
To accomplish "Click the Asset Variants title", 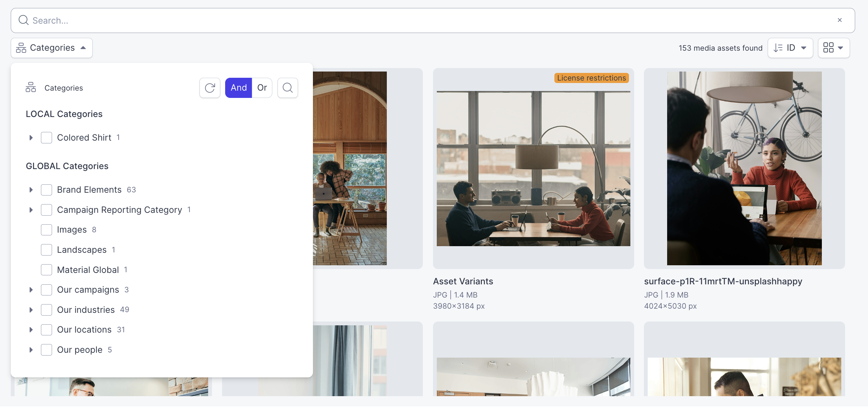I will click(463, 281).
